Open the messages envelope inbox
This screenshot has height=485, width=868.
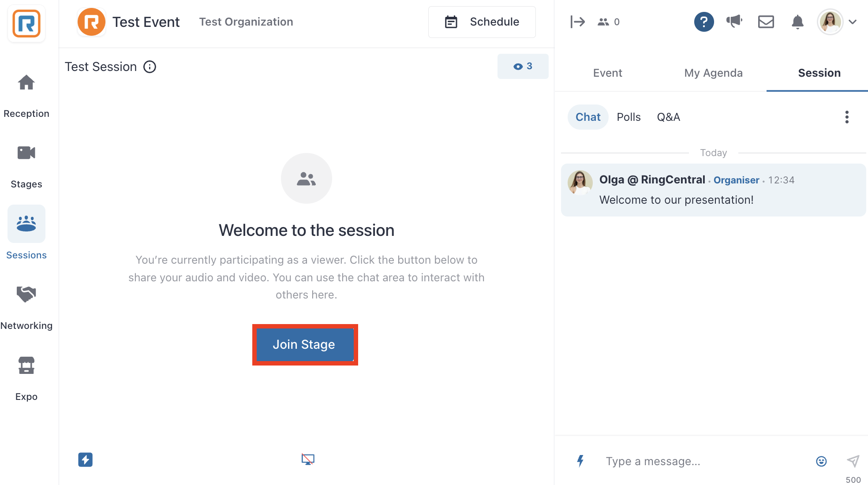[766, 22]
